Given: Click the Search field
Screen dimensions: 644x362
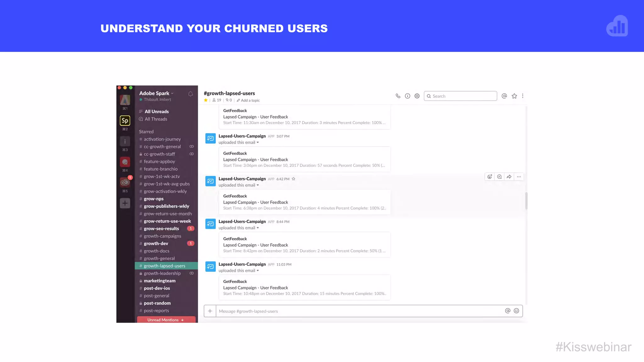Looking at the screenshot, I should pyautogui.click(x=460, y=96).
